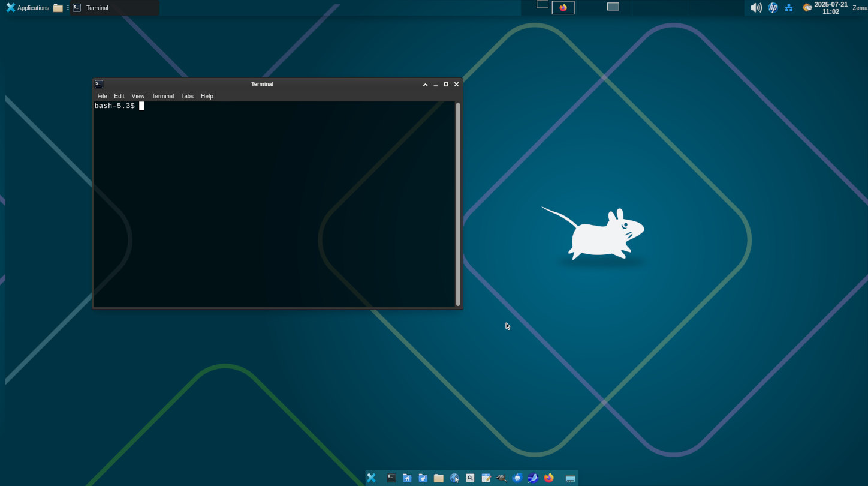Select the Firefox thumbnail in the workspace switcher
This screenshot has width=868, height=486.
[563, 8]
